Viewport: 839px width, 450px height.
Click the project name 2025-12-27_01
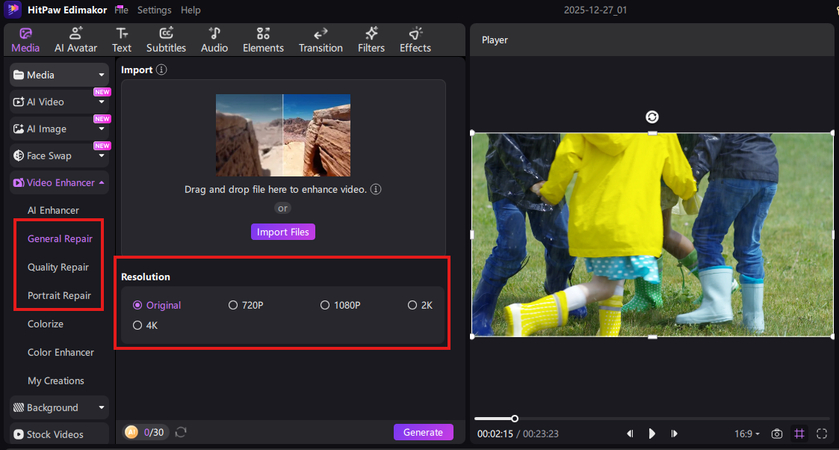pos(595,10)
